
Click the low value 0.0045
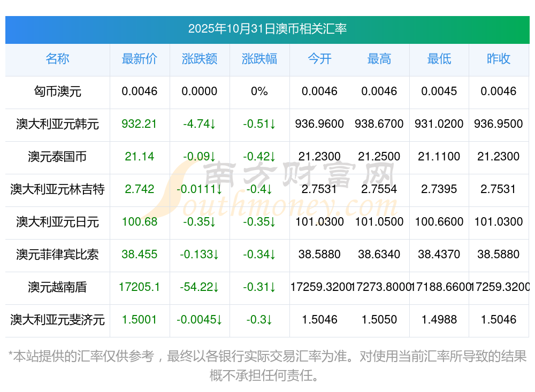click(x=439, y=91)
